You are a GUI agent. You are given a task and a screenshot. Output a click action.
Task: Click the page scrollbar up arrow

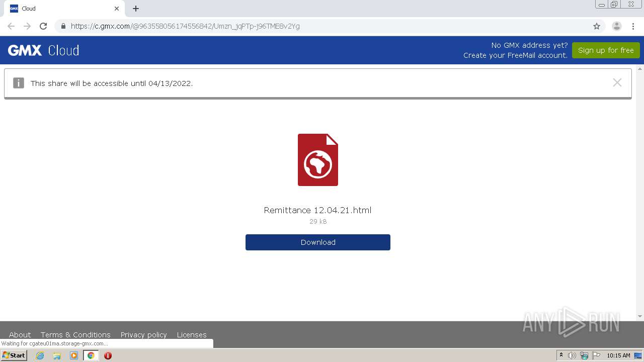click(640, 69)
